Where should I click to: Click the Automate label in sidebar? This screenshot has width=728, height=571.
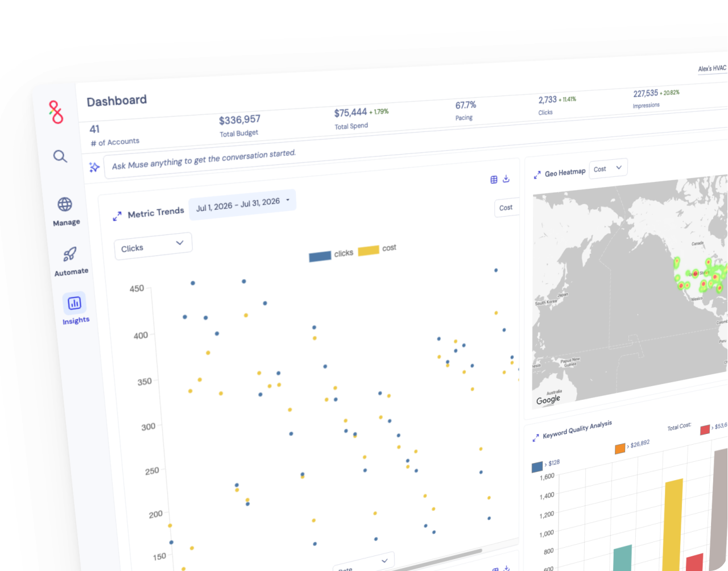71,272
